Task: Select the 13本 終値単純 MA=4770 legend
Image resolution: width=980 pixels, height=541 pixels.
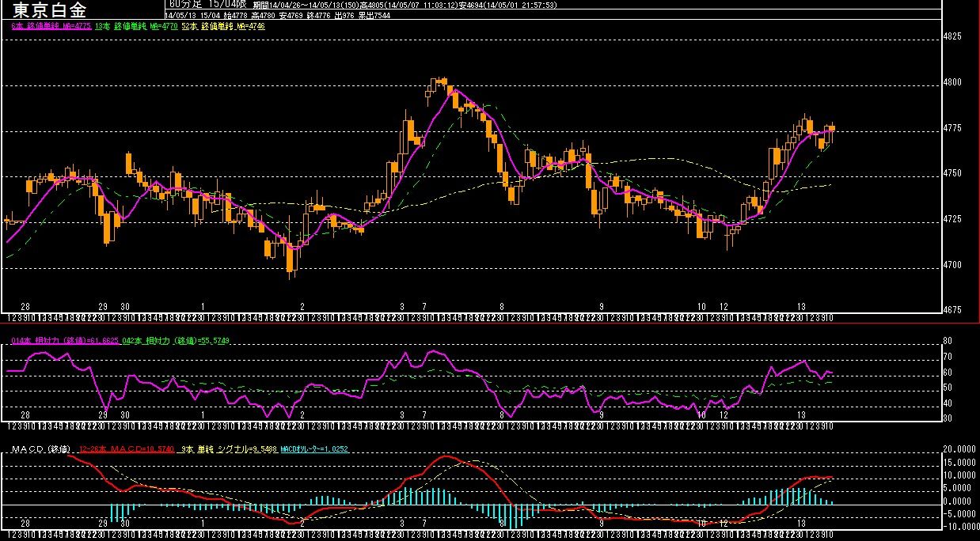Action: tap(135, 26)
